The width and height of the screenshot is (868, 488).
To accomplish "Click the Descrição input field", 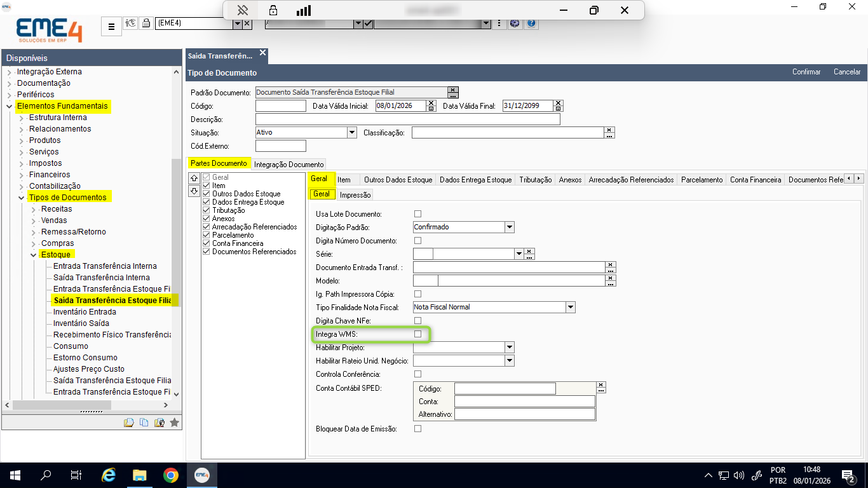I will click(x=408, y=119).
